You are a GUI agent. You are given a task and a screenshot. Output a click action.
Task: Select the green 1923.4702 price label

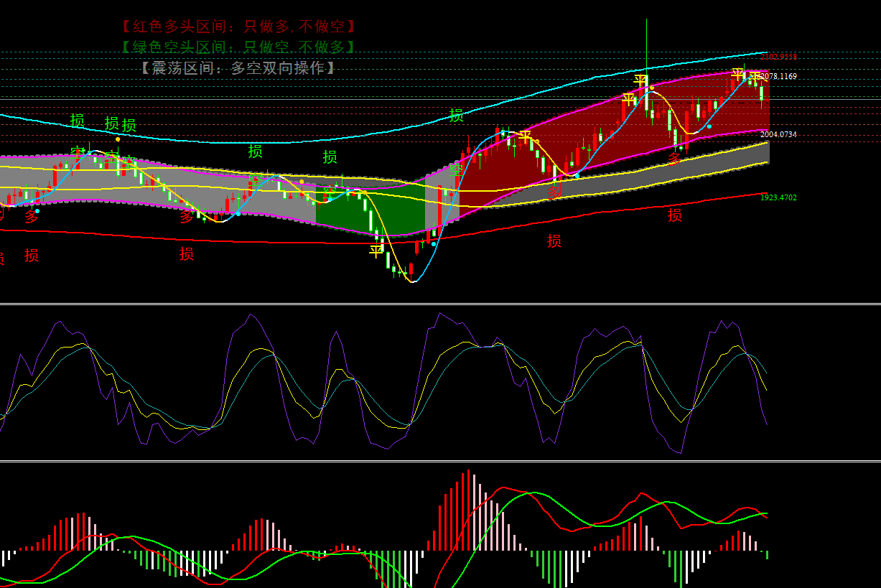pos(778,197)
